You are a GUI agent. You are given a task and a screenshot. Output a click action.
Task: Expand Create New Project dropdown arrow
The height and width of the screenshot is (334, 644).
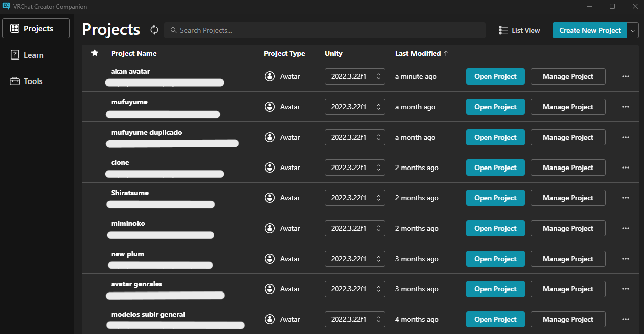pyautogui.click(x=633, y=30)
